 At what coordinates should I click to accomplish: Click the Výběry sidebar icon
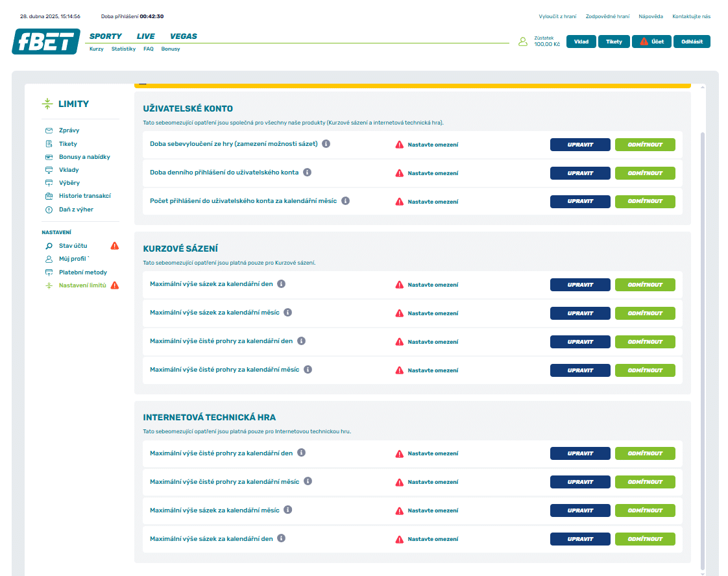pos(49,183)
